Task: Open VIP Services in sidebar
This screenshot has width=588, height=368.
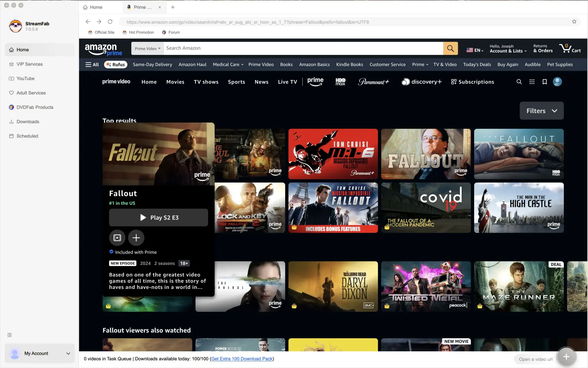Action: pyautogui.click(x=40, y=64)
